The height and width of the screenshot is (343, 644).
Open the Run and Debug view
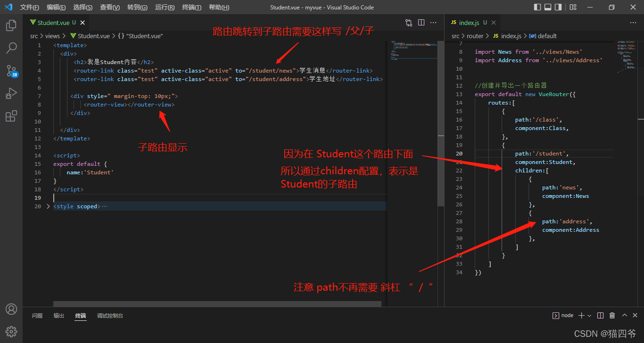[x=11, y=93]
